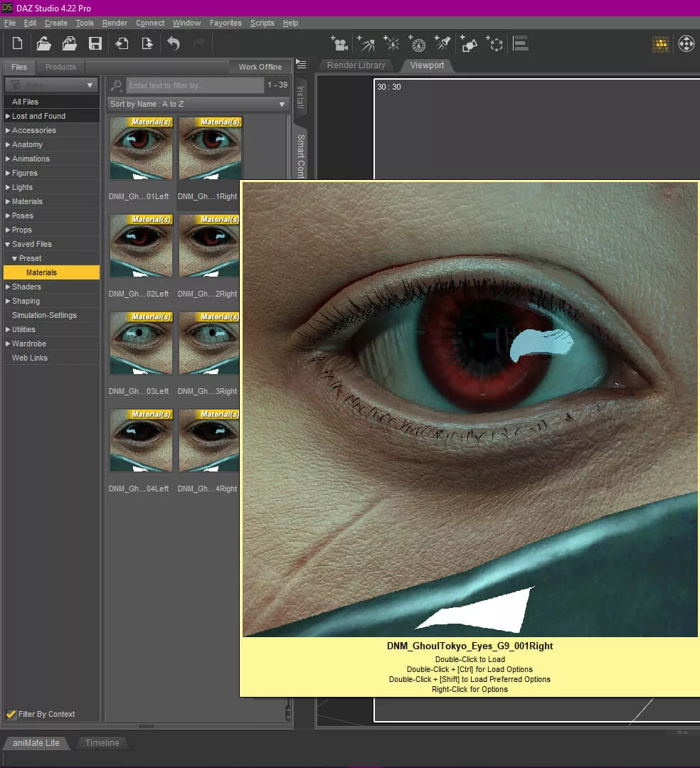
Task: Click the Import file icon
Action: click(122, 44)
